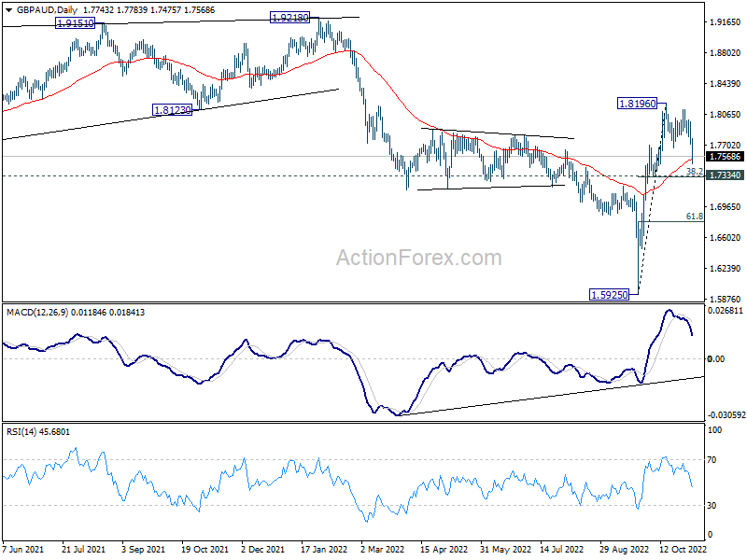Click the current price tag 1.75686
The height and width of the screenshot is (560, 747).
point(725,157)
